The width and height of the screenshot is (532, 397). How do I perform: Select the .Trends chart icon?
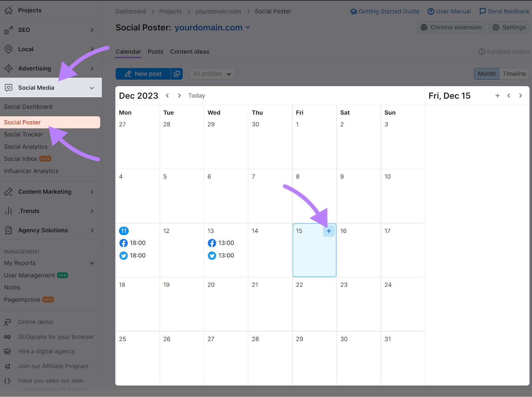pyautogui.click(x=9, y=211)
